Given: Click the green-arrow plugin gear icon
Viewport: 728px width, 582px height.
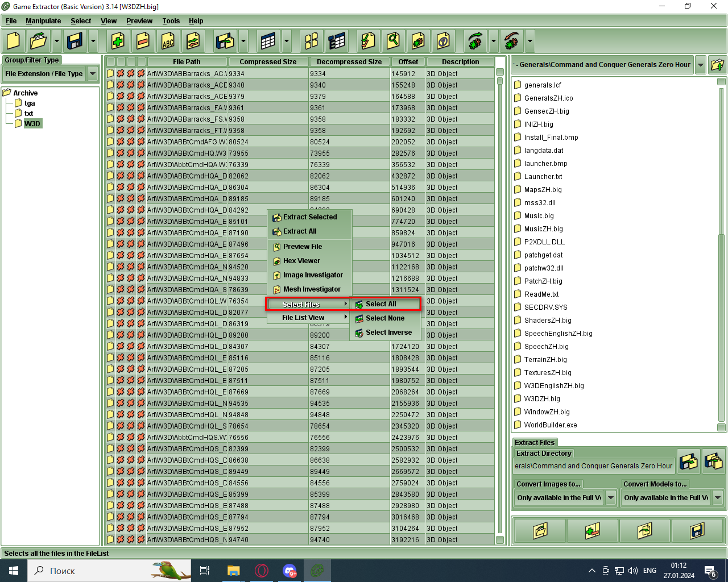Looking at the screenshot, I should click(475, 41).
